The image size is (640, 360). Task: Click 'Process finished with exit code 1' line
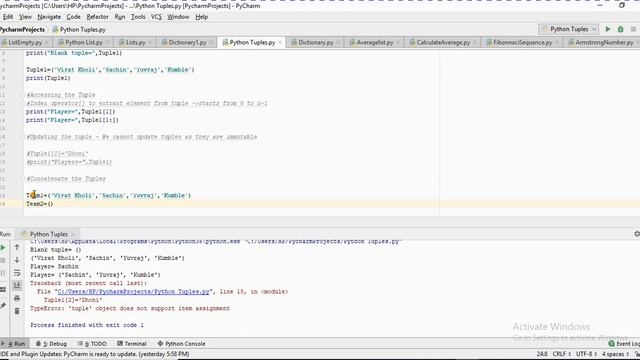(87, 325)
